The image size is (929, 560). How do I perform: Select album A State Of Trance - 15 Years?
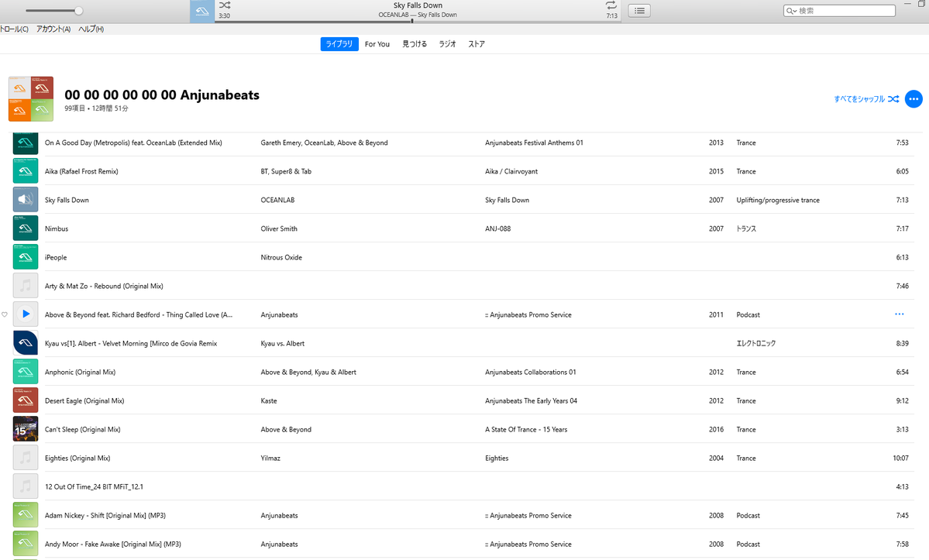coord(526,430)
